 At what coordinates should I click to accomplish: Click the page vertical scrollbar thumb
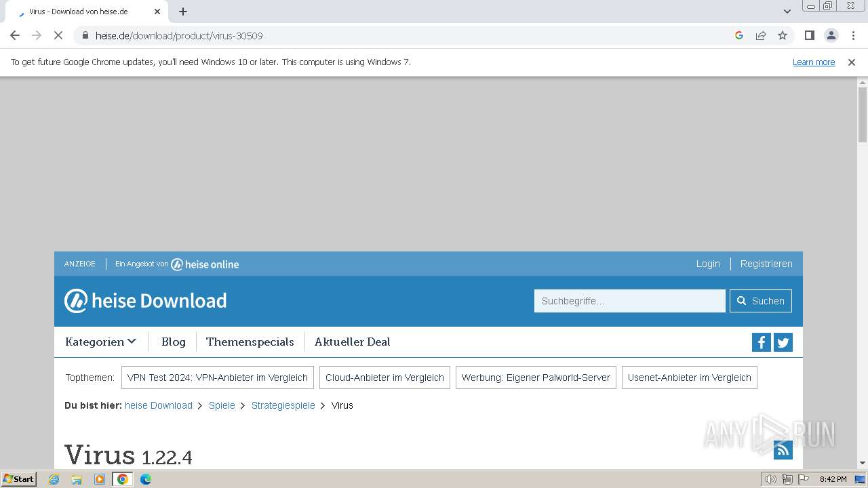tap(863, 115)
